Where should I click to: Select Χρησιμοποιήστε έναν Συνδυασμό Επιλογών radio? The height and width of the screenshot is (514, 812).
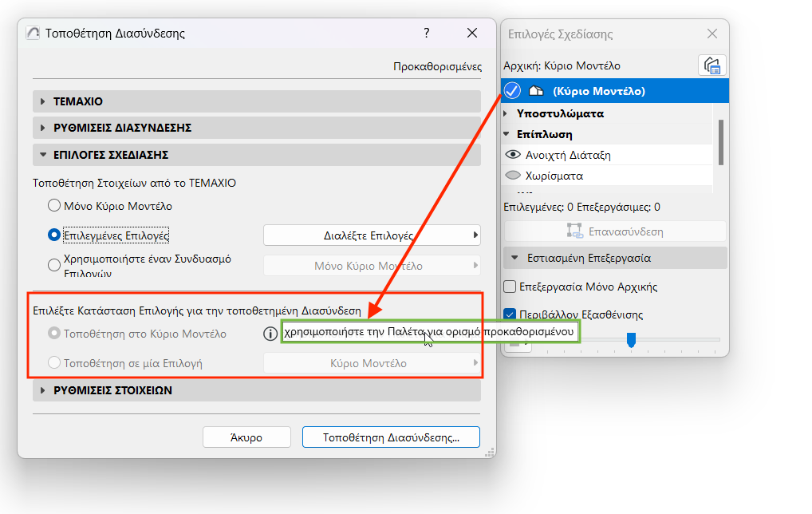54,265
